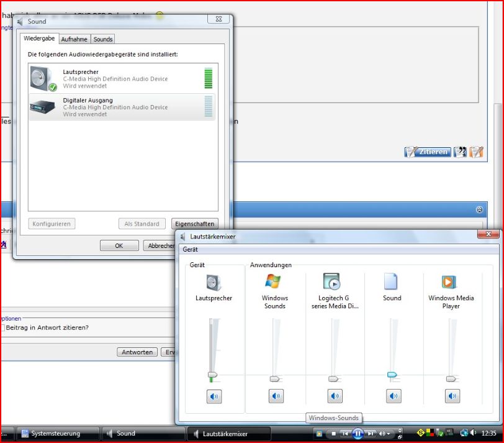Close the Lautstärkemixer window
Viewport: 504px width, 443px height.
click(488, 234)
